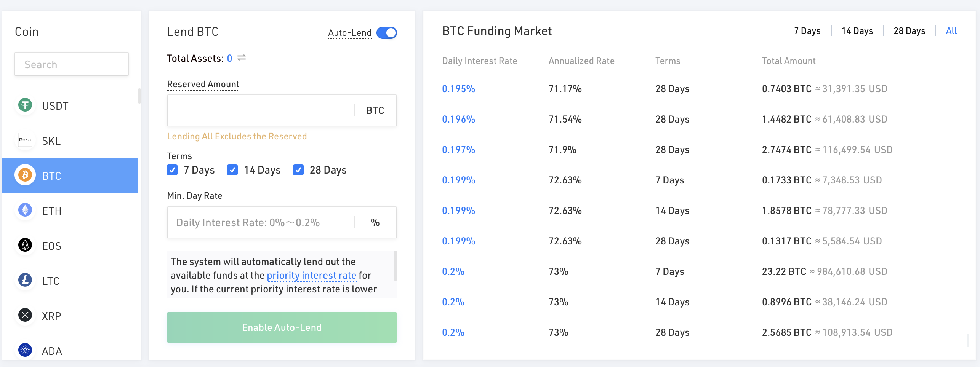The width and height of the screenshot is (980, 367).
Task: Choose the SKL coin icon
Action: click(25, 140)
